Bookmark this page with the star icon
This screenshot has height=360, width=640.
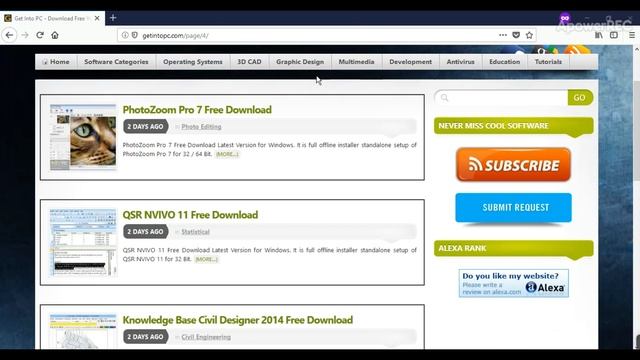point(529,35)
